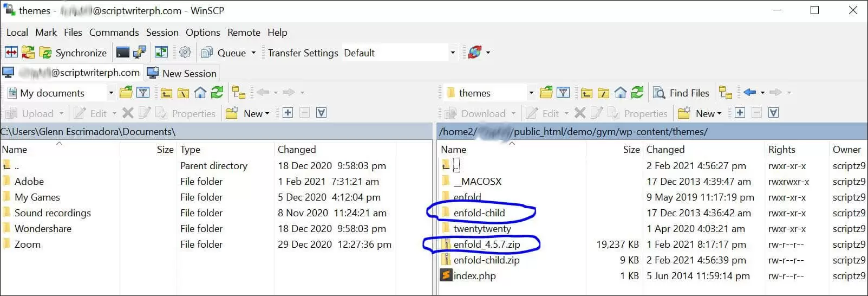
Task: Open terminal console icon in the toolbar
Action: click(123, 53)
